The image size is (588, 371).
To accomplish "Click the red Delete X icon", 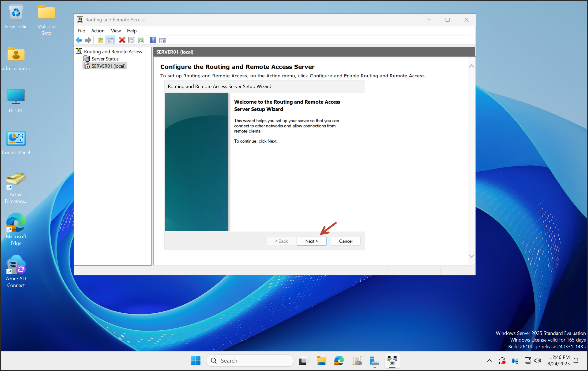I will click(x=122, y=40).
